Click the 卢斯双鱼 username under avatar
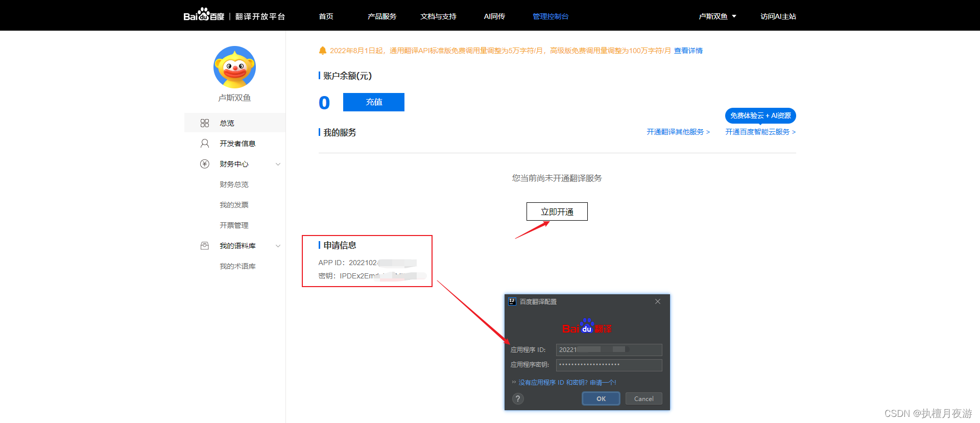Screen dimensions: 980x423 coord(234,98)
